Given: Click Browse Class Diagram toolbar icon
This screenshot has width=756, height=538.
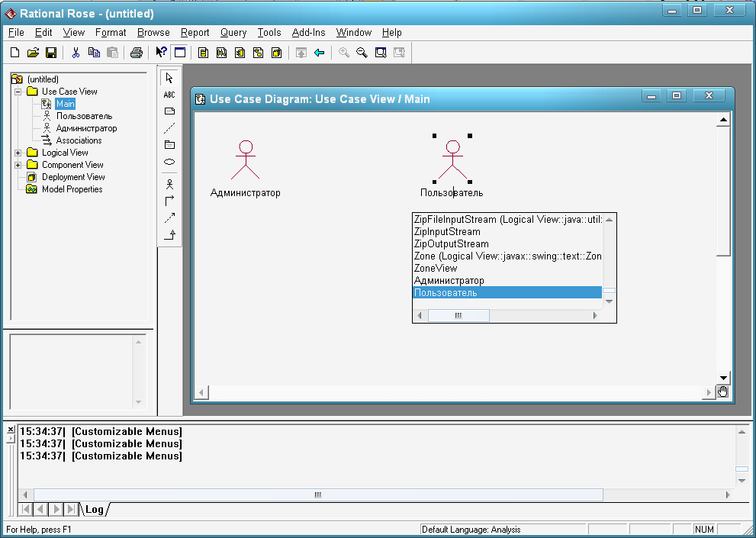Looking at the screenshot, I should [203, 53].
